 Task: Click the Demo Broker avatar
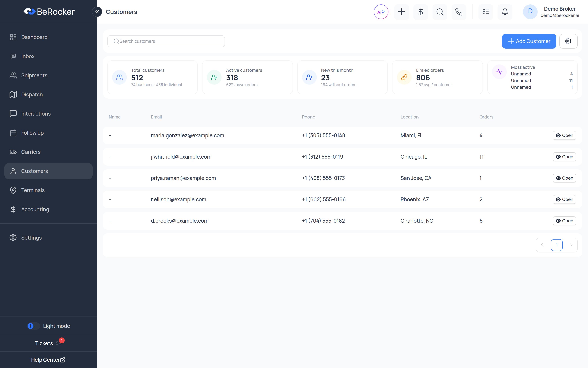[530, 12]
